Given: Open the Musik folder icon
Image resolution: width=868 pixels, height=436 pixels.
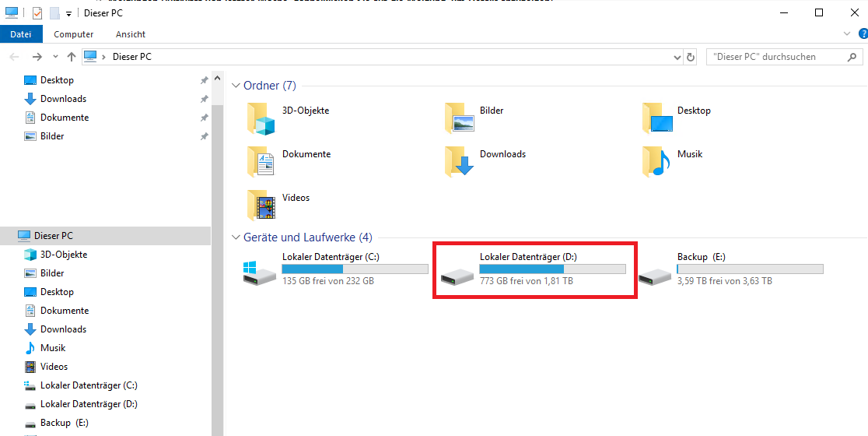Looking at the screenshot, I should [656, 161].
